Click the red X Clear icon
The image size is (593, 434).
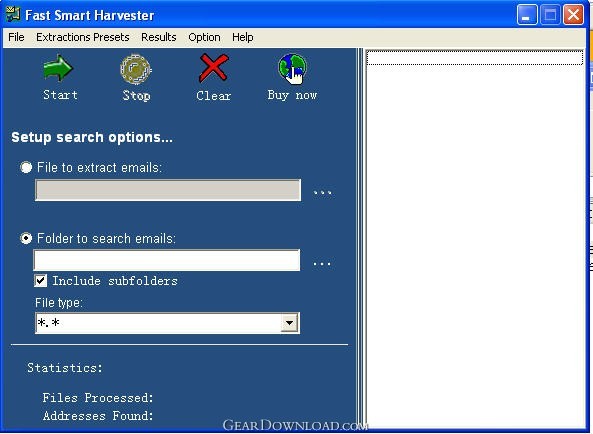214,68
